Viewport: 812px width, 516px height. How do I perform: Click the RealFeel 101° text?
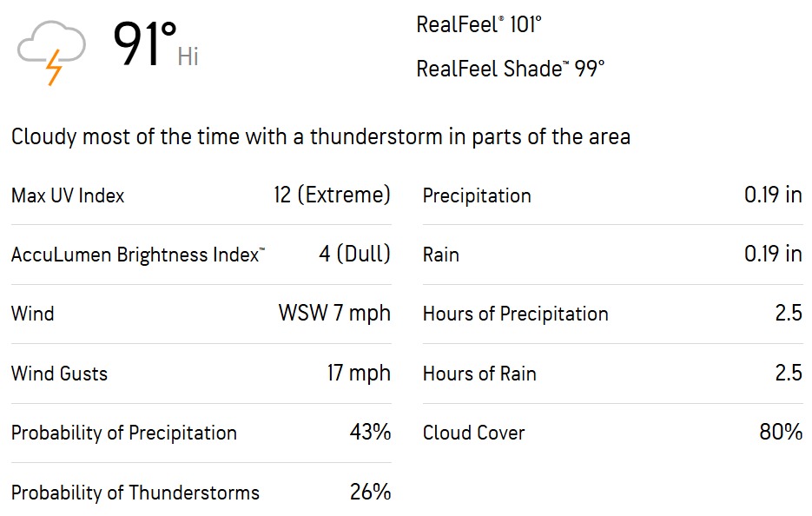479,24
